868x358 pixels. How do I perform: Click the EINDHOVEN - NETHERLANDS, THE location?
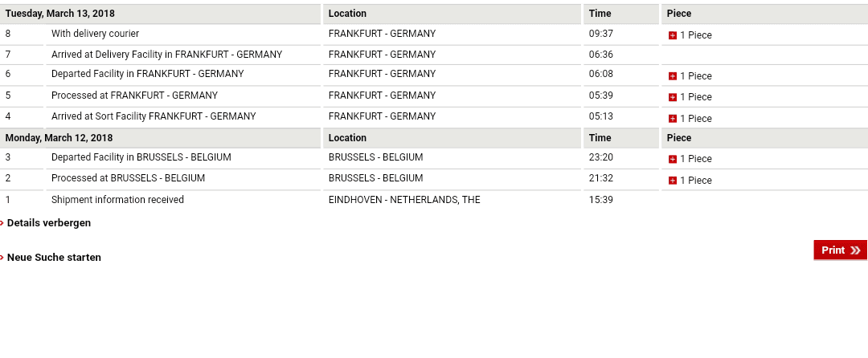(404, 200)
